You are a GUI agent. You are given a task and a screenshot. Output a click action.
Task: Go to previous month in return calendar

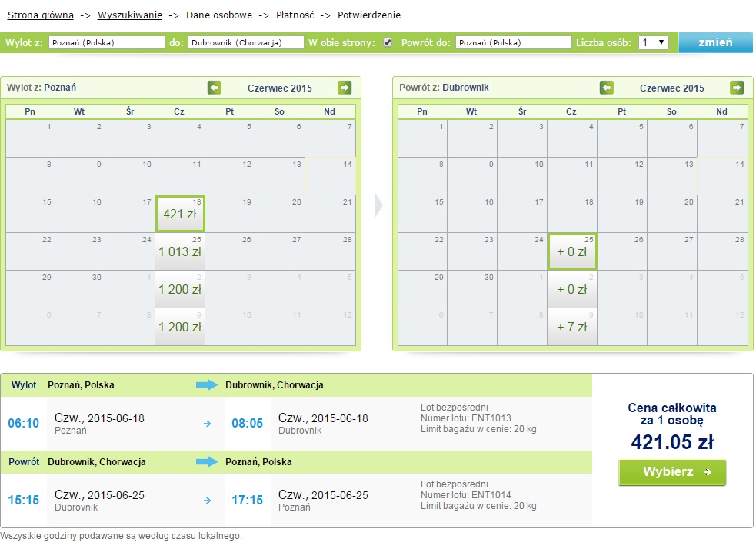click(607, 88)
